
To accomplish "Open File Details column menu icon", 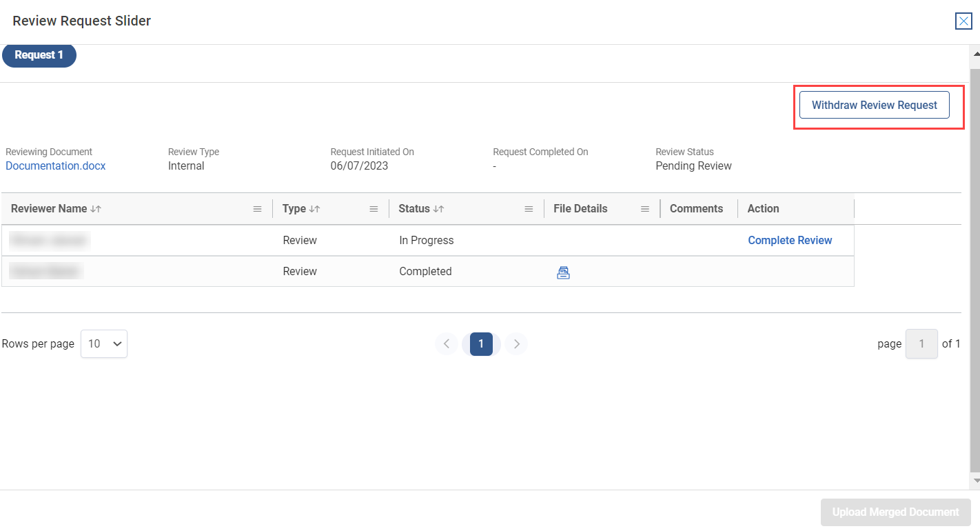I will (645, 209).
